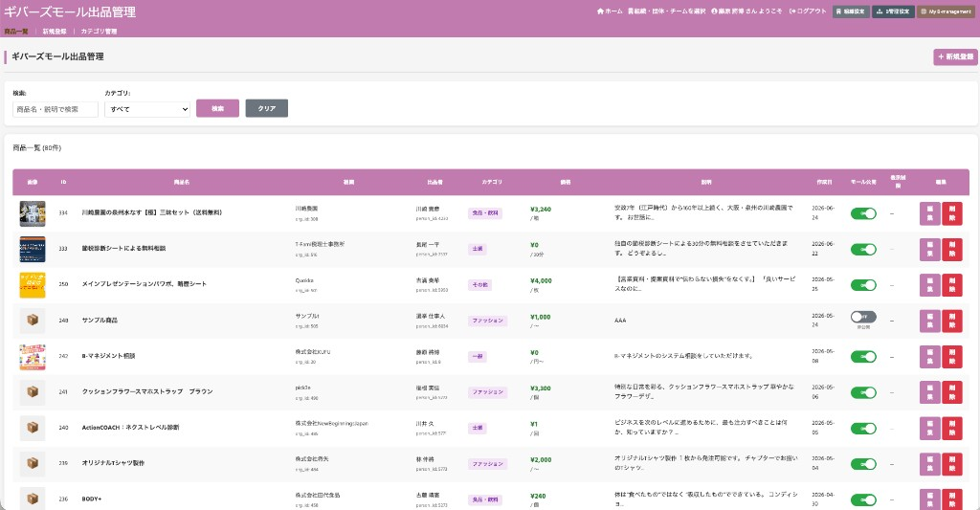Click the pink edit button for item 250
980x510 pixels.
[930, 285]
